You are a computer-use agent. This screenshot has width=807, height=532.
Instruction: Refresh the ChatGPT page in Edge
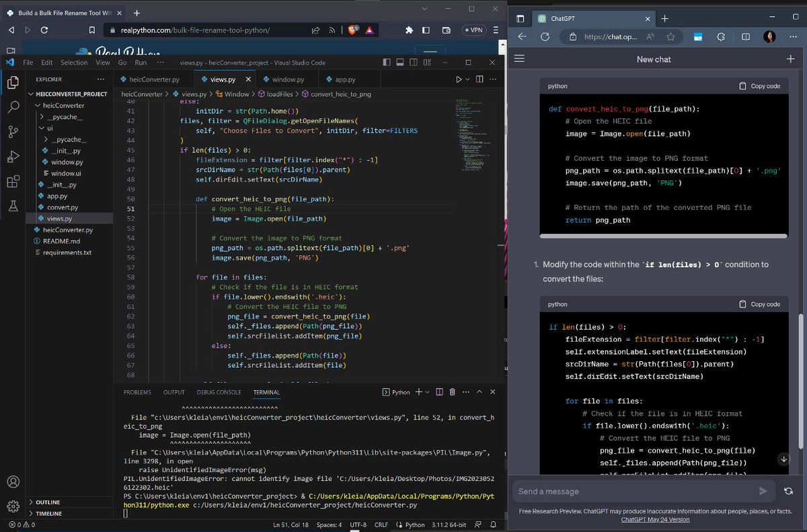(x=545, y=37)
